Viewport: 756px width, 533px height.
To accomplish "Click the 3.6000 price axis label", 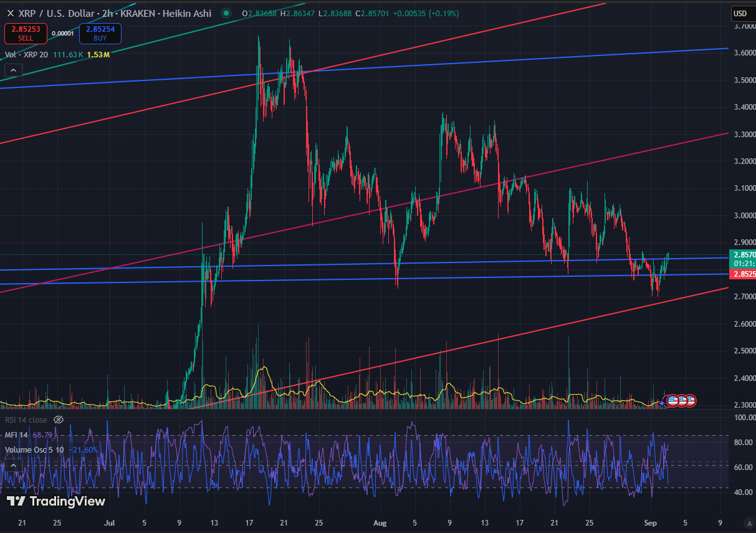I will [745, 53].
